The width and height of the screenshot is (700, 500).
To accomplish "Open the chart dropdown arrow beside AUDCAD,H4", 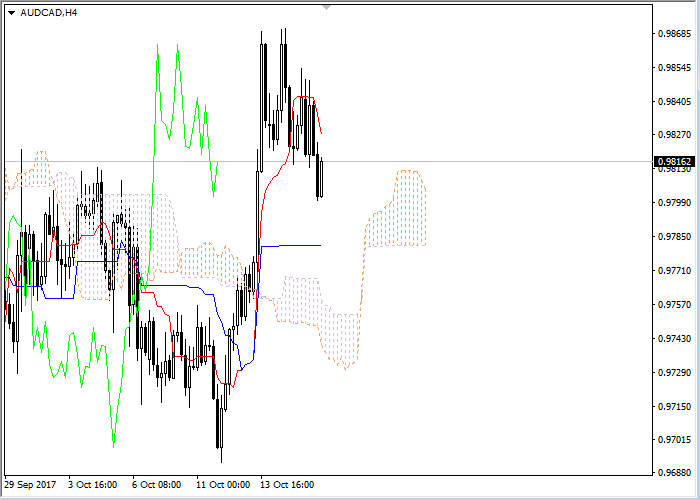I will pyautogui.click(x=12, y=13).
